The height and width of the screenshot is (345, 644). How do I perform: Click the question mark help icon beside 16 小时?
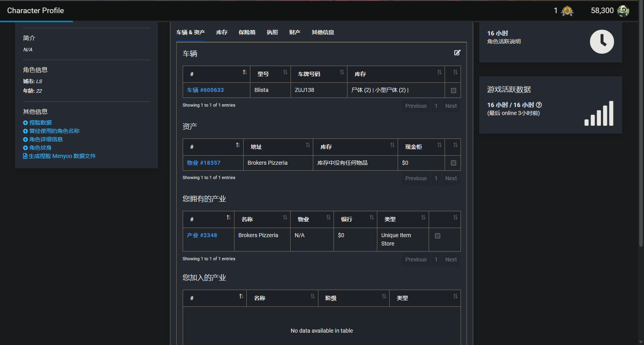tap(539, 105)
